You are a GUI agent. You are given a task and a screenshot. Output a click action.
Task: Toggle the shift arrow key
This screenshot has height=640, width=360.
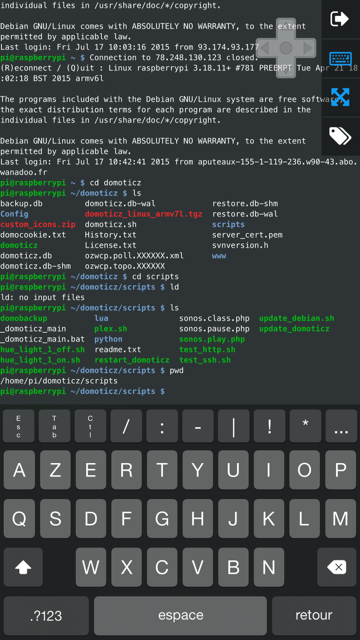pos(23,567)
